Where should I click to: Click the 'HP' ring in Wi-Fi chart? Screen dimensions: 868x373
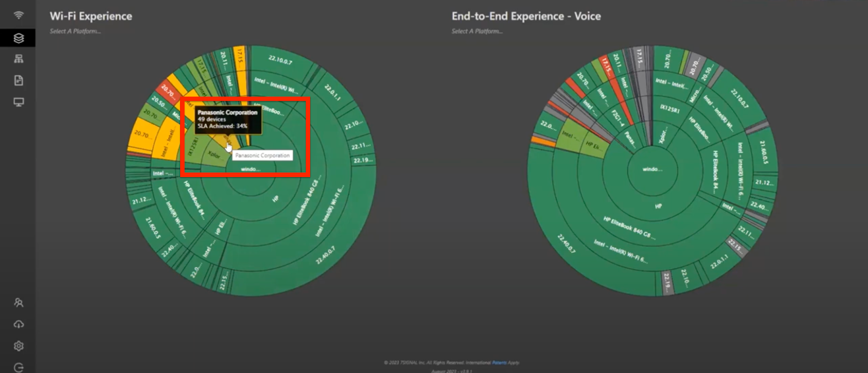[x=275, y=199]
